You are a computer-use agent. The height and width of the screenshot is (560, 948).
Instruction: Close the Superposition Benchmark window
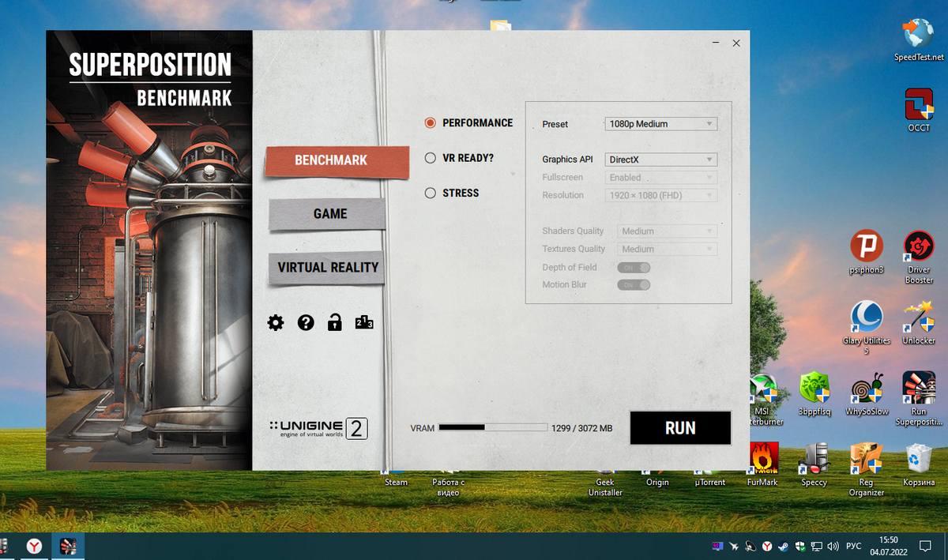736,43
